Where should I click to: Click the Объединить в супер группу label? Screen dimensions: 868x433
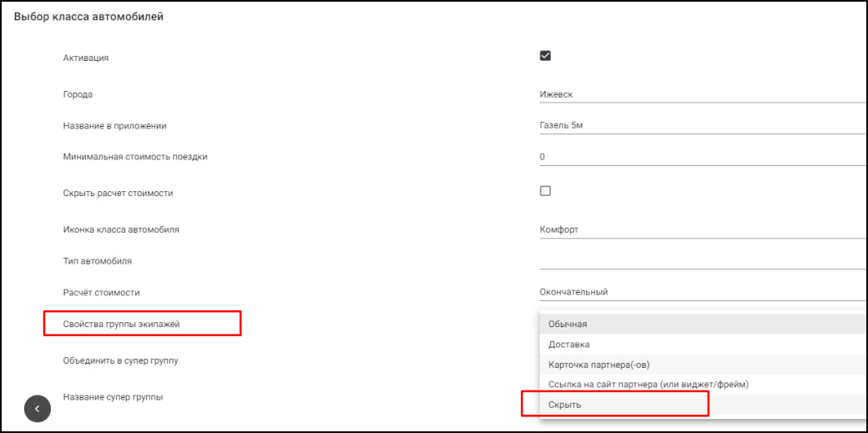pos(120,360)
